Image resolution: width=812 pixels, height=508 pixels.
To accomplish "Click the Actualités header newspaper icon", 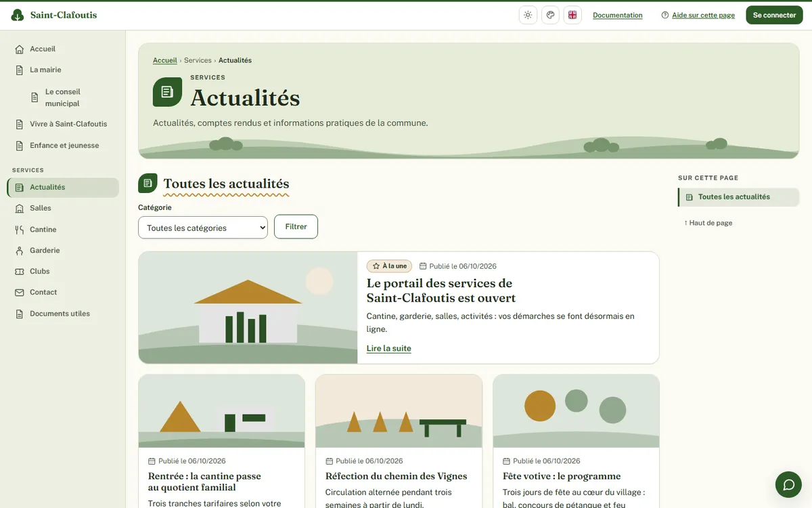I will pos(167,92).
